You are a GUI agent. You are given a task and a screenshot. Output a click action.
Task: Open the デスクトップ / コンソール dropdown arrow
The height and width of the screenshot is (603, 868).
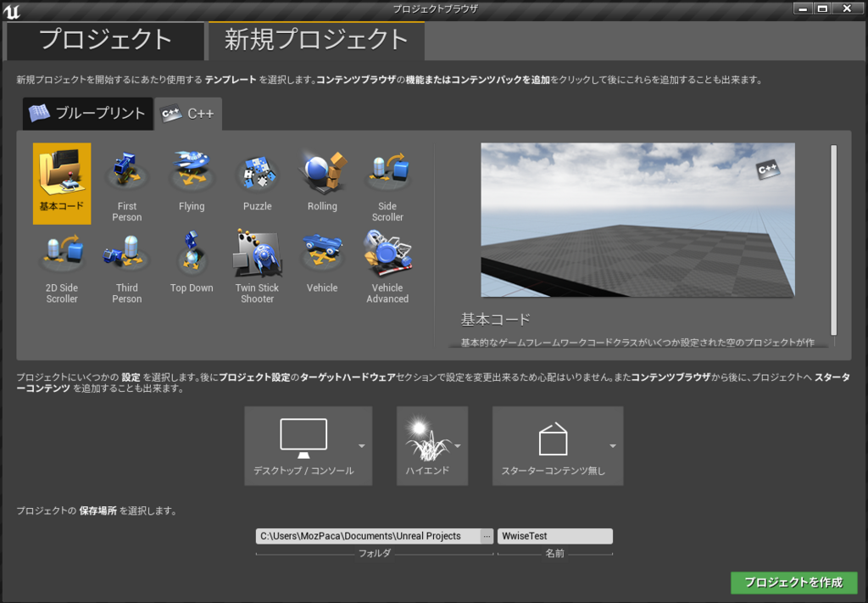pos(361,446)
